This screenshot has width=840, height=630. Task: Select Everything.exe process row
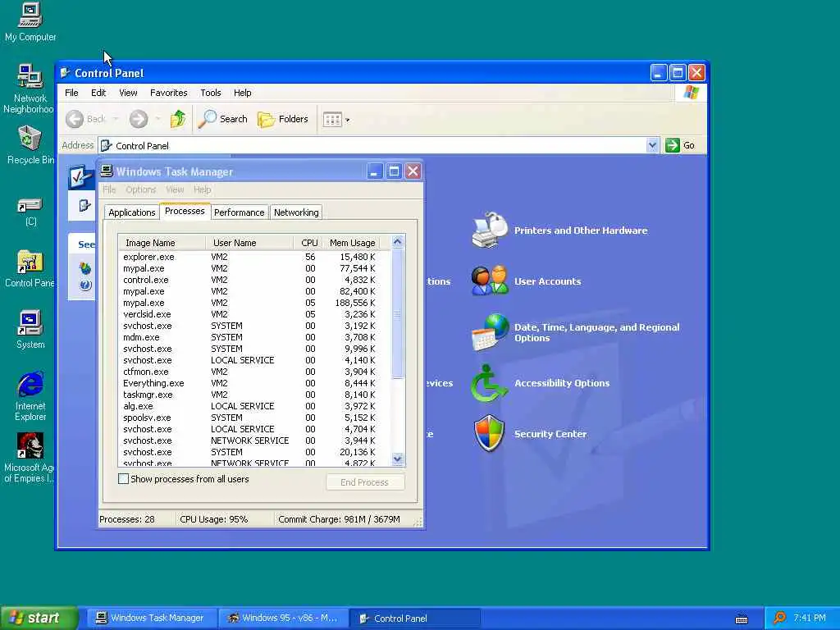click(x=254, y=384)
